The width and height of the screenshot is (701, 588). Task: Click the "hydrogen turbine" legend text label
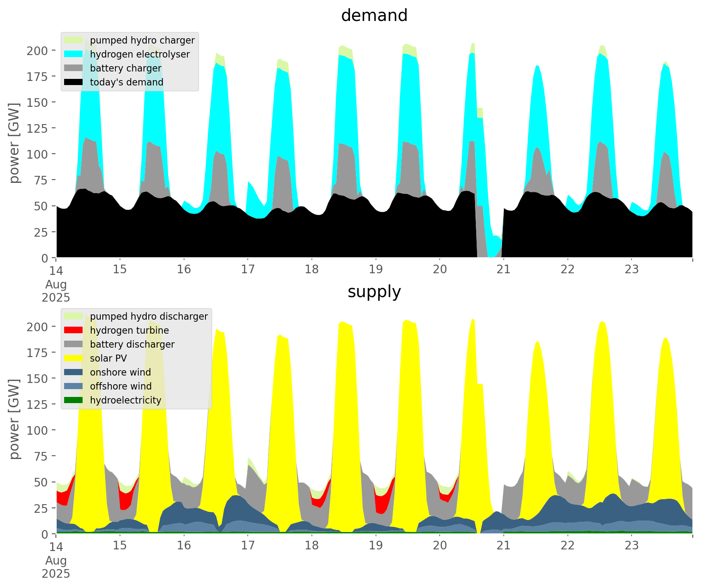[129, 330]
